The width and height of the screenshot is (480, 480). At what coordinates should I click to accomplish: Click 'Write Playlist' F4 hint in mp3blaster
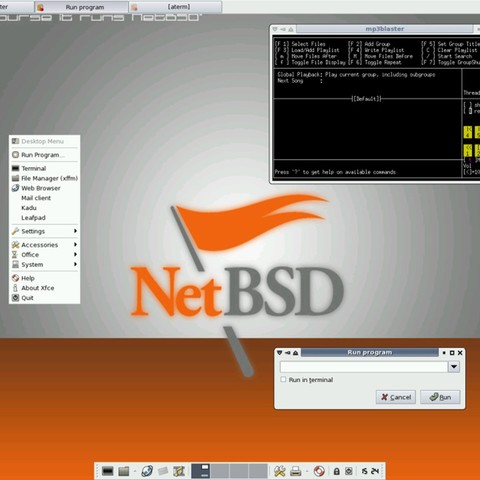point(384,50)
